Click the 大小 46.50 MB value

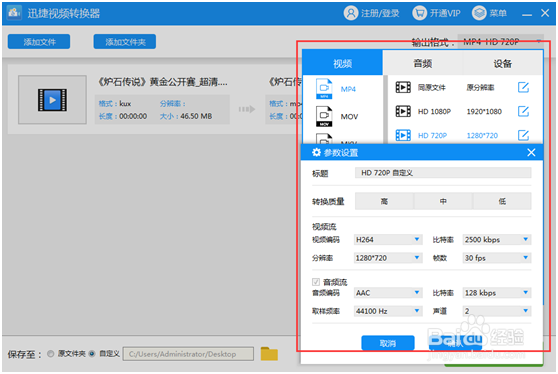196,116
